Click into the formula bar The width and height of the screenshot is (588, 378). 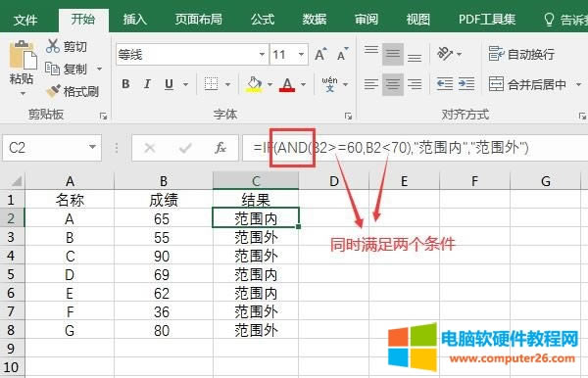(416, 148)
